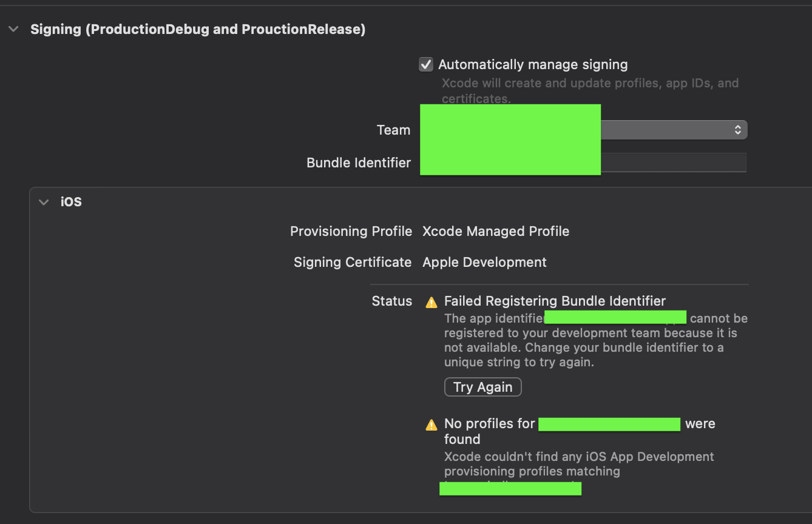Click 'Apple Development' signing certificate value

point(484,262)
